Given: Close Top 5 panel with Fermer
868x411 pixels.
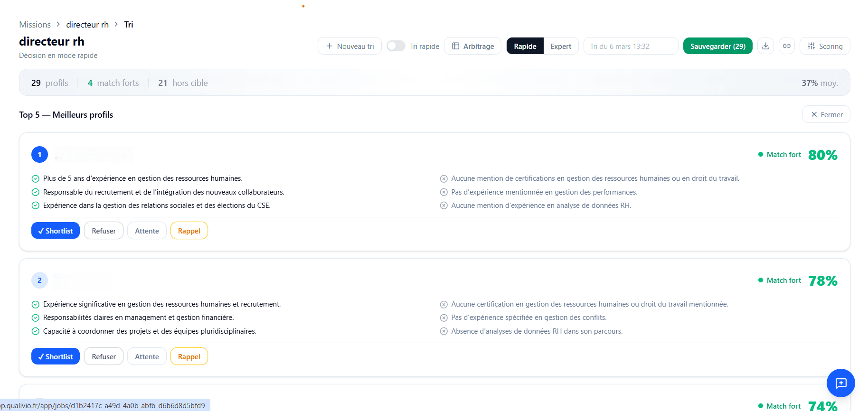Looking at the screenshot, I should click(826, 114).
